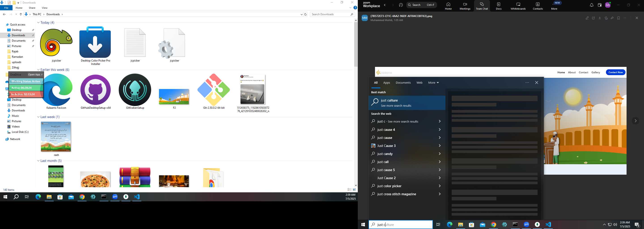Open the AA profile avatar menu
Image resolution: width=644 pixels, height=229 pixels.
pyautogui.click(x=608, y=5)
